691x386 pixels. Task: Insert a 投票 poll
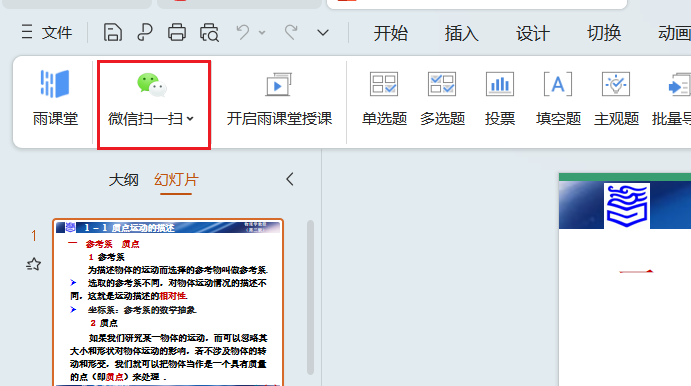(x=500, y=99)
